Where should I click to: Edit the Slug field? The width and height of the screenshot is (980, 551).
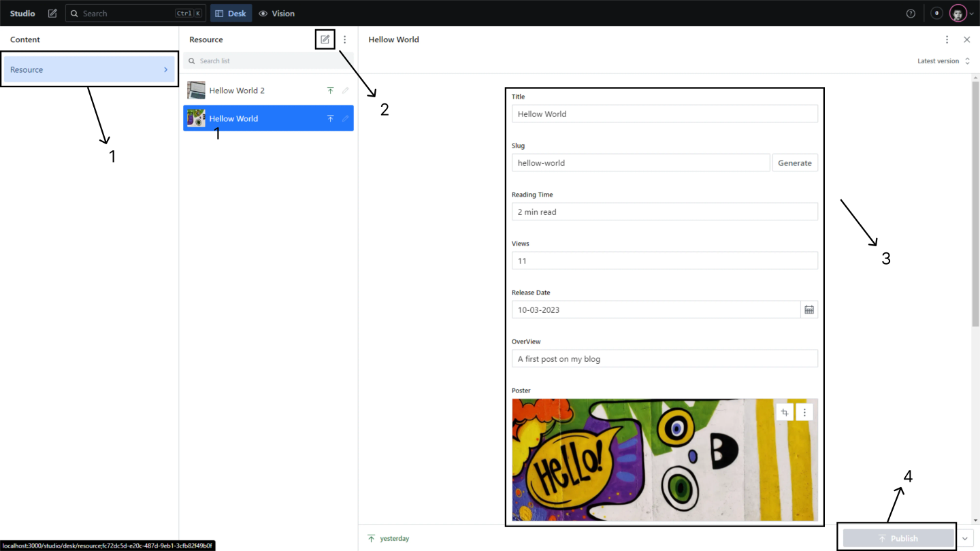(x=641, y=163)
